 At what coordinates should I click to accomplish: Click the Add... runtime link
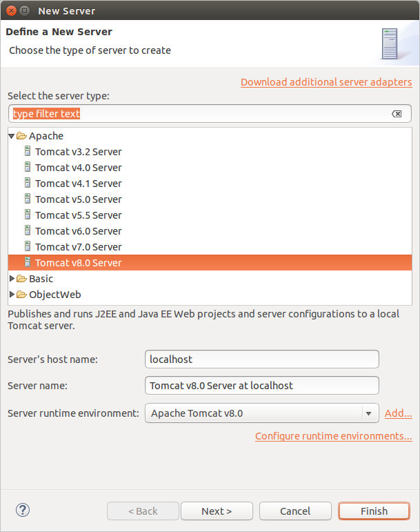399,413
